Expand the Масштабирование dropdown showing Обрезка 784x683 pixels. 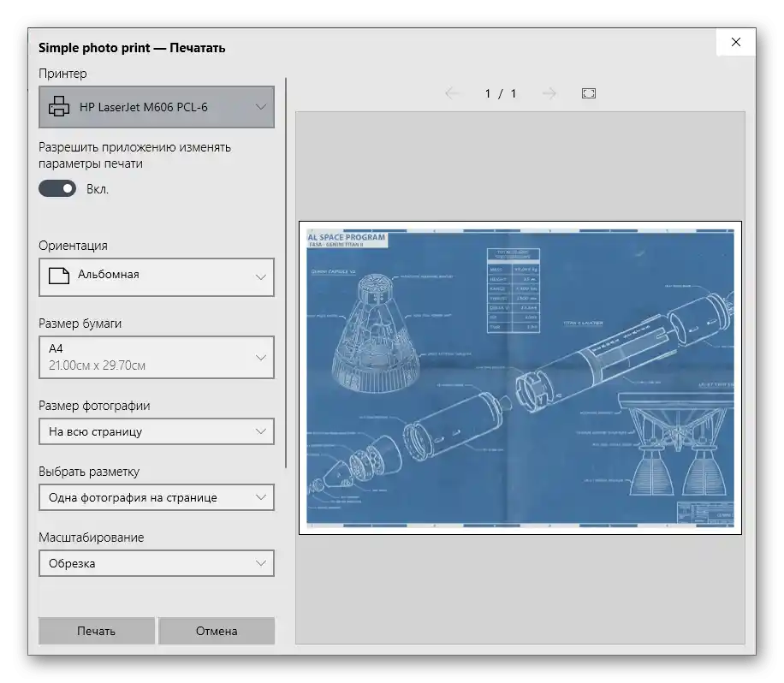coord(157,563)
